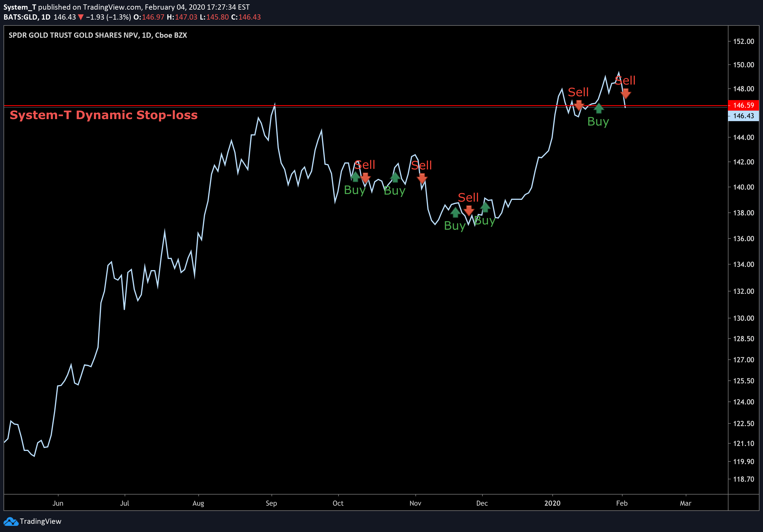This screenshot has height=532, width=763.
Task: Click the 121.10 price axis label
Action: (744, 443)
